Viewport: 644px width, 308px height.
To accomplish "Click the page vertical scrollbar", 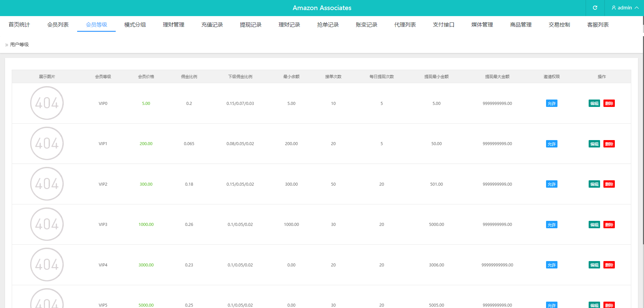I will pyautogui.click(x=643, y=134).
